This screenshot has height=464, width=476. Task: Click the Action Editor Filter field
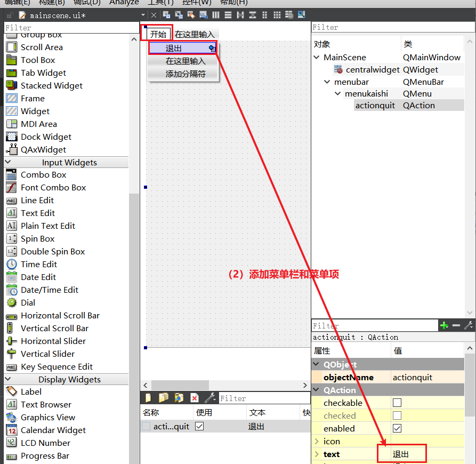click(264, 398)
